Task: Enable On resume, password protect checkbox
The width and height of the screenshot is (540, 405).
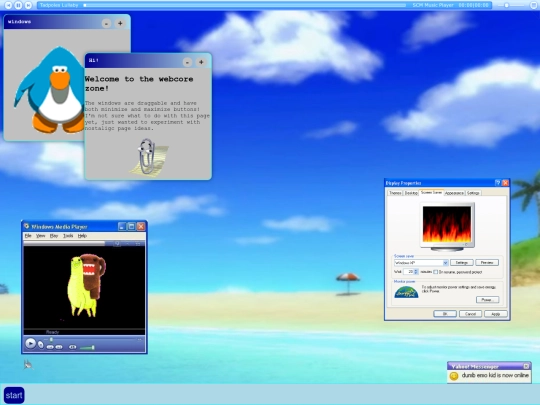Action: tap(435, 272)
